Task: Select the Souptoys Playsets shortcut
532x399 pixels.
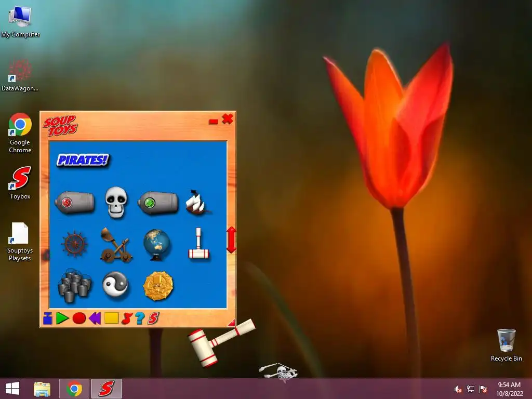Action: [x=20, y=242]
